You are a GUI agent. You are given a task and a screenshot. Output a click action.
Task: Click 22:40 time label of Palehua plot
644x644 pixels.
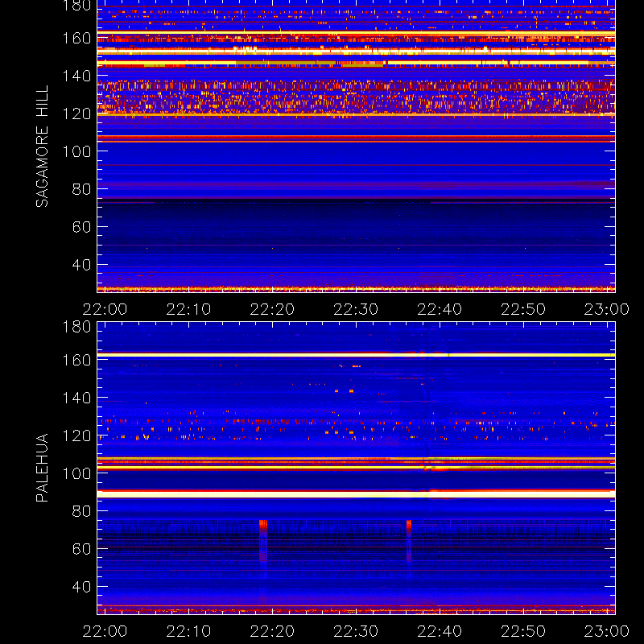(440, 631)
